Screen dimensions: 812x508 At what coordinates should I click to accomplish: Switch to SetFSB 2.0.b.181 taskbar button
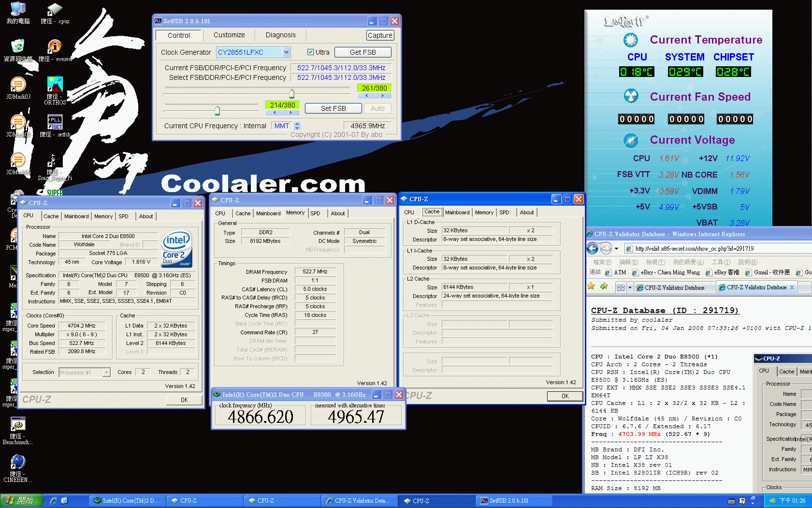point(514,501)
